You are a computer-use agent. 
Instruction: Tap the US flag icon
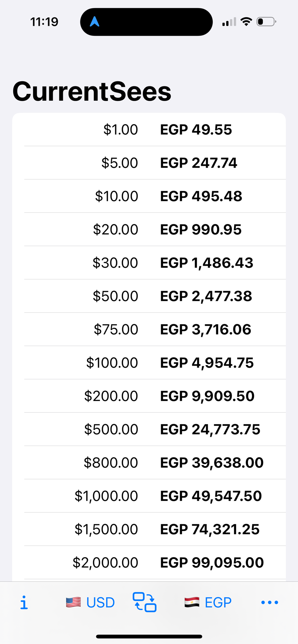click(73, 602)
